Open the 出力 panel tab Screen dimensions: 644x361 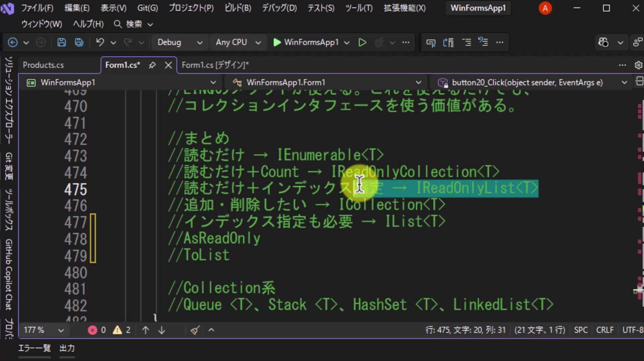pos(67,348)
